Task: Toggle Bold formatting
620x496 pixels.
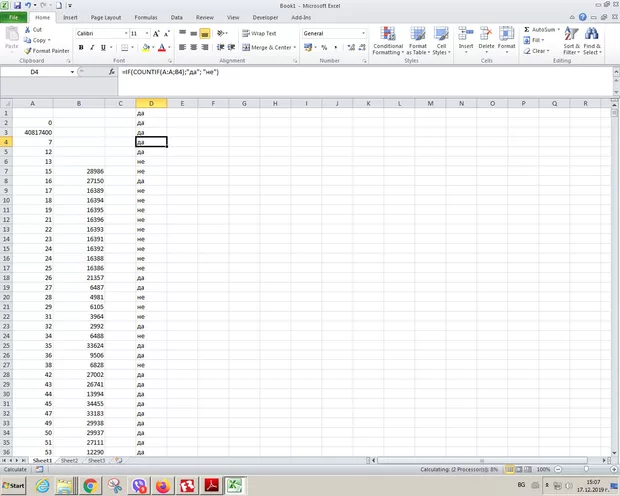Action: click(x=81, y=47)
